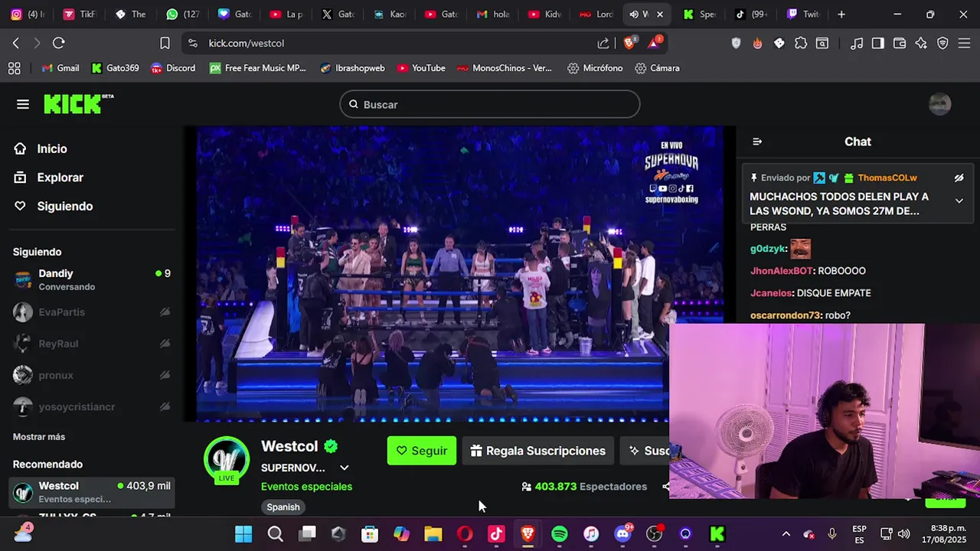The height and width of the screenshot is (551, 980).
Task: Mute audio on the active Westcol tab
Action: click(x=634, y=15)
